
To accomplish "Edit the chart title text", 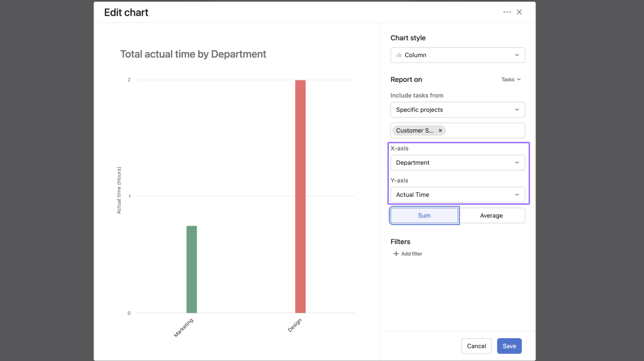I will click(193, 54).
